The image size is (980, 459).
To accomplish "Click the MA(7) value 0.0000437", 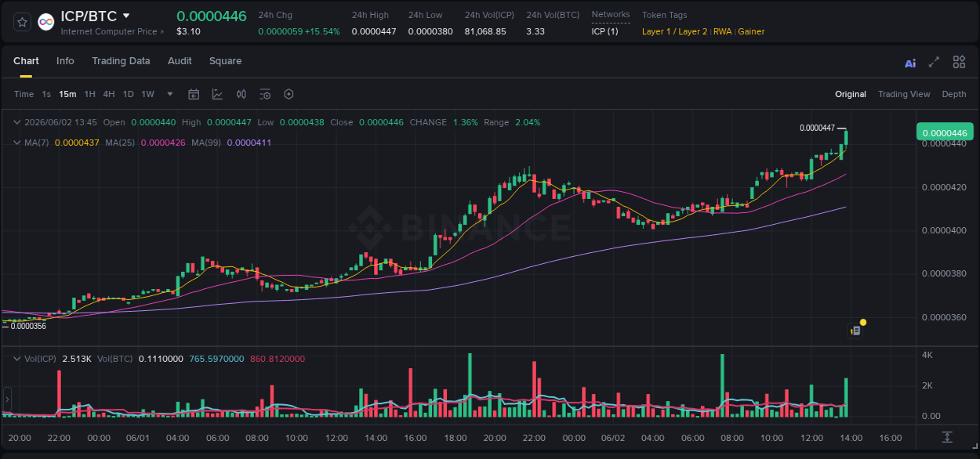I will click(77, 143).
